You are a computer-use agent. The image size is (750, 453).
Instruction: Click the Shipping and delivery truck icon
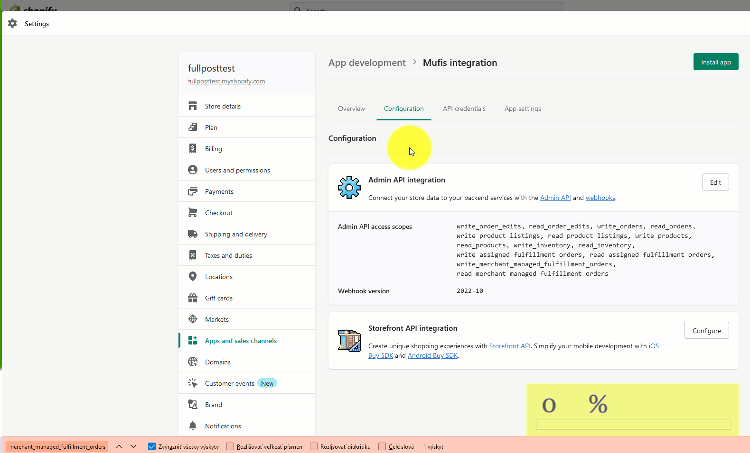[193, 234]
